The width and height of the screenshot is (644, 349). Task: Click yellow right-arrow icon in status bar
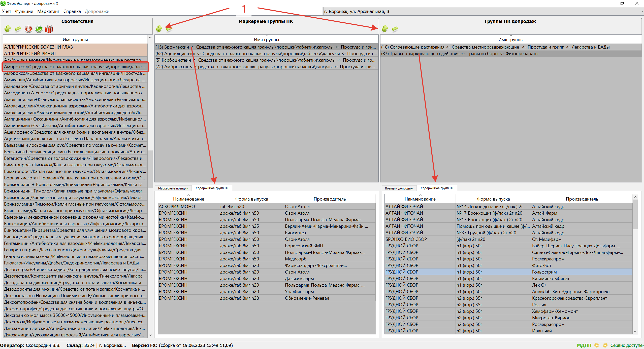point(605,345)
